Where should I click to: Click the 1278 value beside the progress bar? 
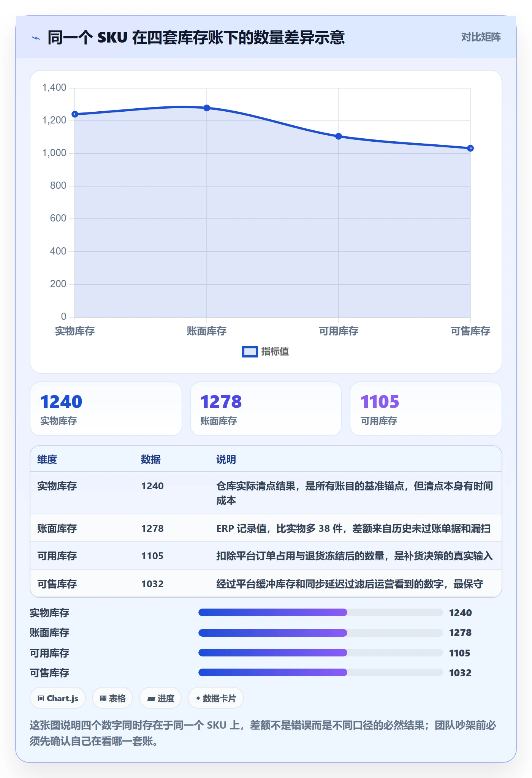pyautogui.click(x=460, y=633)
